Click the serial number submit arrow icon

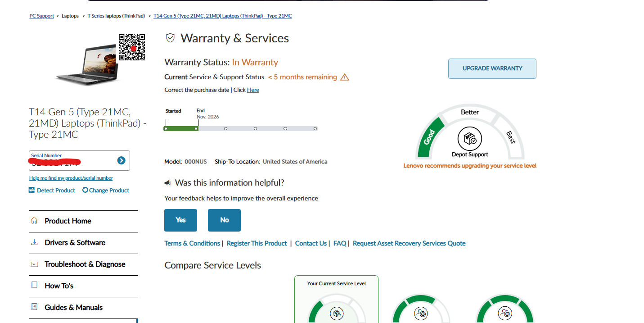click(x=121, y=160)
